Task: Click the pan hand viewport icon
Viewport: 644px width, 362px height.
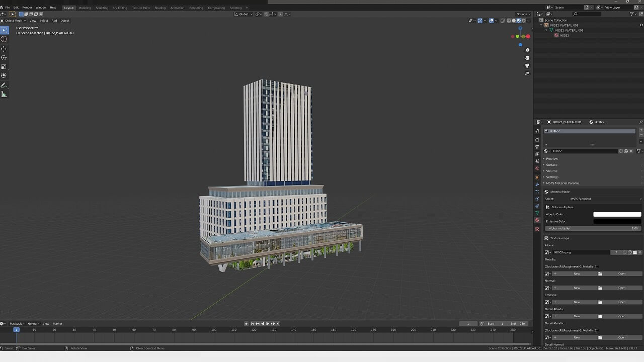Action: coord(527,58)
